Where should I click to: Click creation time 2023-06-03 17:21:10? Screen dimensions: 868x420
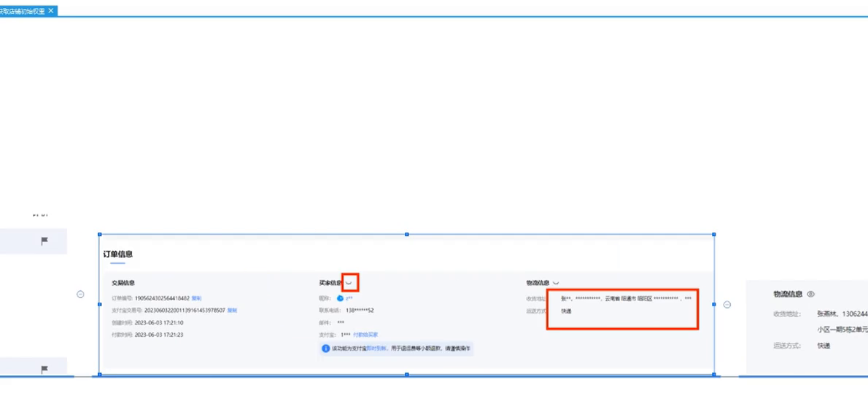point(159,322)
